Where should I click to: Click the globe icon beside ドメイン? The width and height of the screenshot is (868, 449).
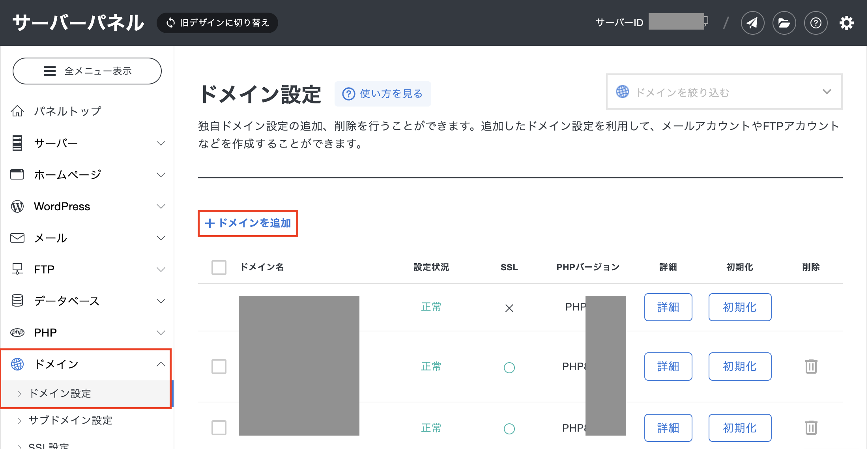click(17, 364)
